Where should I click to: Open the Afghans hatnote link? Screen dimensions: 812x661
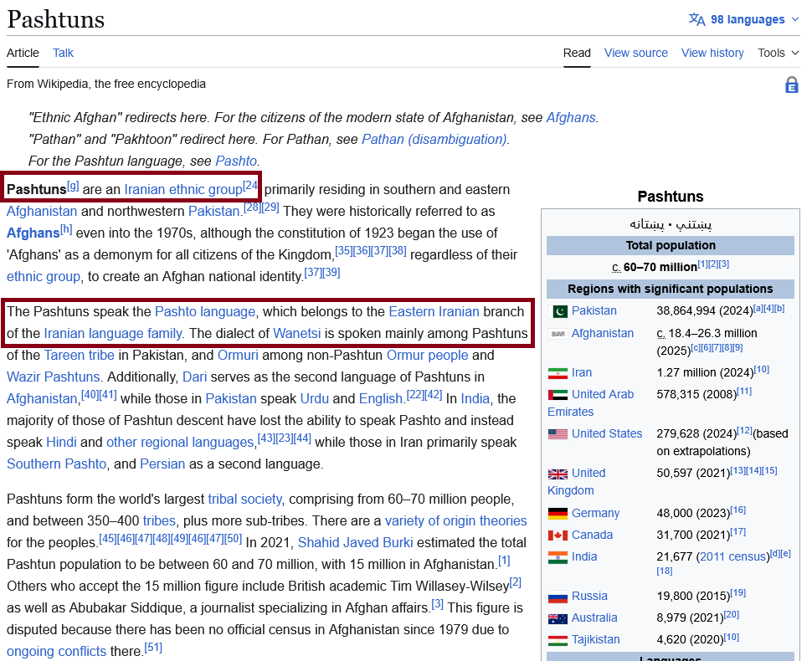[571, 117]
